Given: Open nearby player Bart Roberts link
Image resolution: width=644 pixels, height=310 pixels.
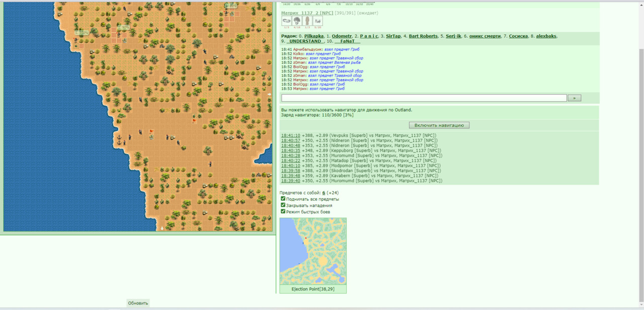Looking at the screenshot, I should click(423, 36).
